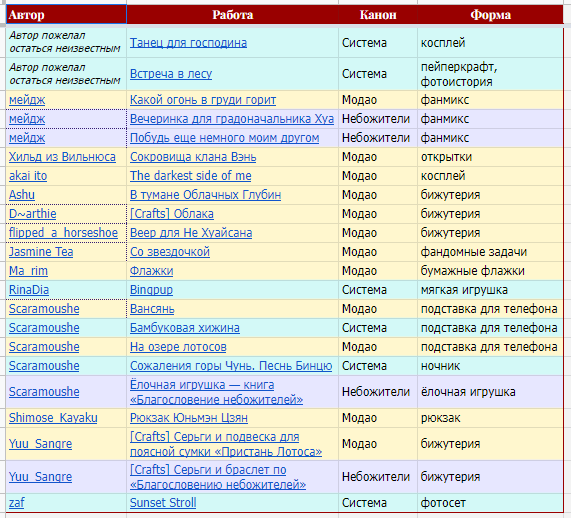Select the 'ночник' cell
Viewport: 571px width, 518px height.
tap(490, 366)
